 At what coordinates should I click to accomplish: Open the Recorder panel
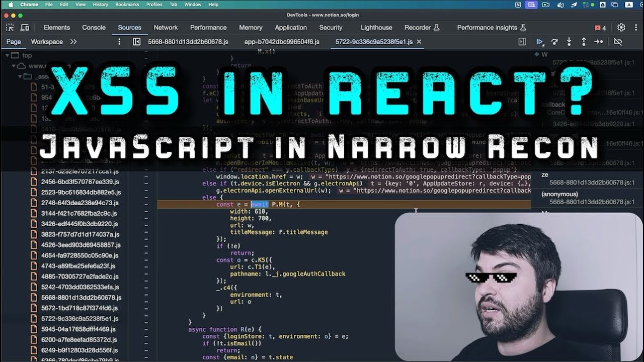point(422,28)
